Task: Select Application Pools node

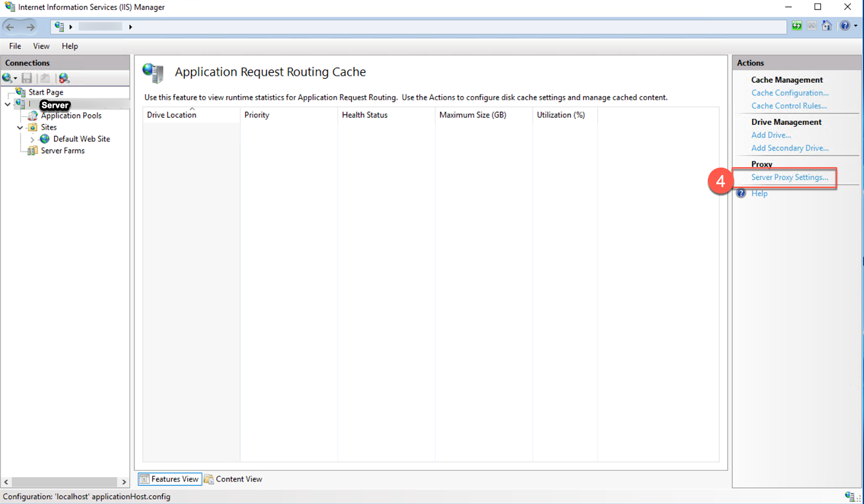Action: (x=71, y=115)
